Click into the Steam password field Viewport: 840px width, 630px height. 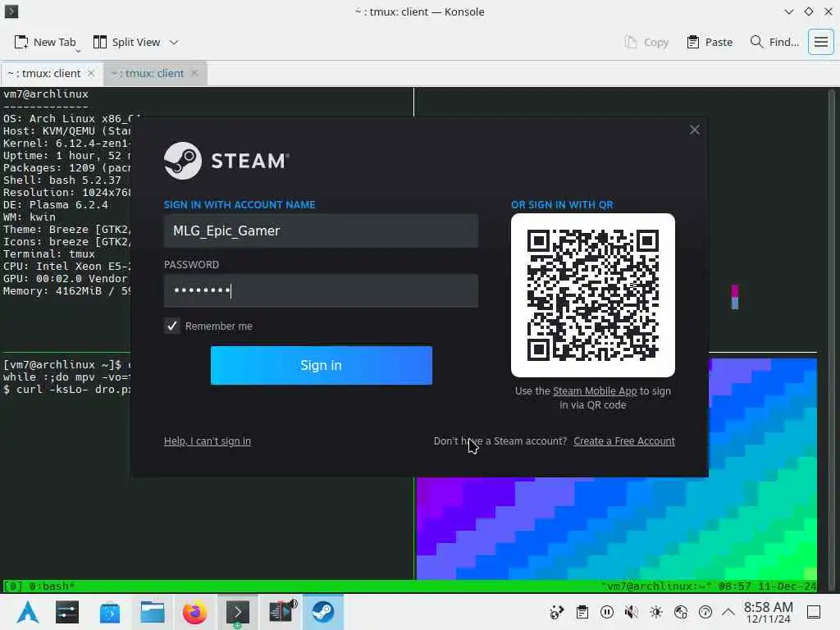(x=321, y=291)
